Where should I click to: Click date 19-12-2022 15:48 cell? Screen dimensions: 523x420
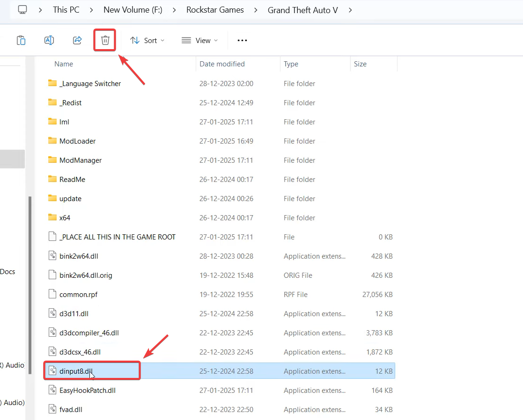point(226,275)
